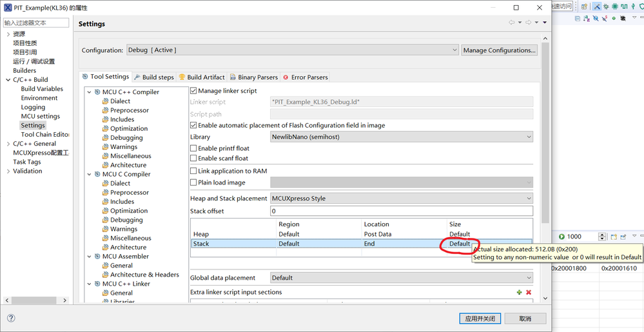Click the forward navigation arrow in Settings header
This screenshot has width=644, height=332.
tap(529, 23)
